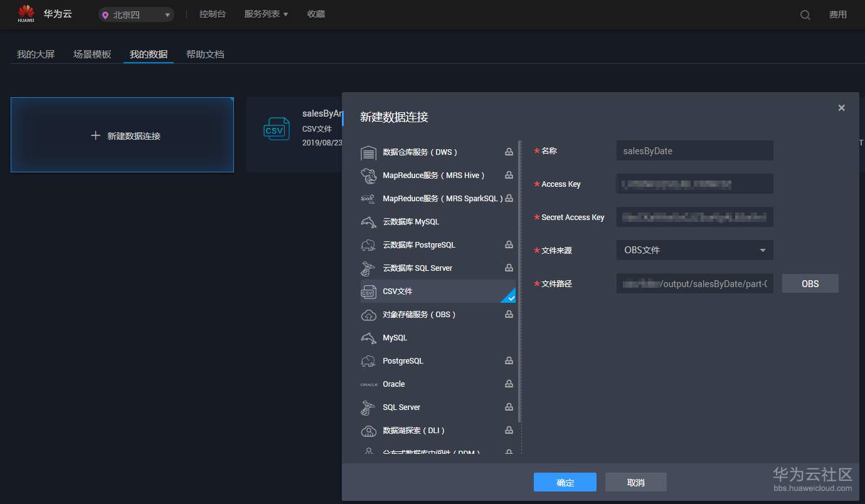This screenshot has width=865, height=504.
Task: Switch to 我的大屏 tab
Action: tap(36, 55)
